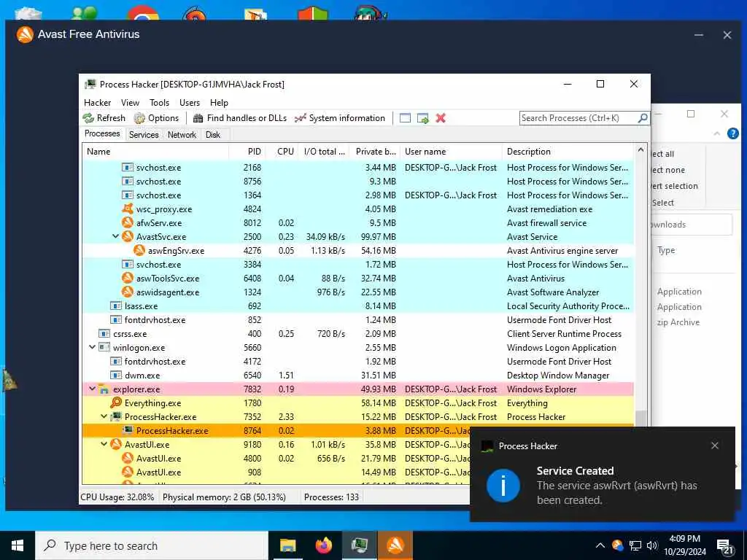Viewport: 747px width, 560px height.
Task: Click 'Processes: 133' in status bar
Action: point(331,497)
